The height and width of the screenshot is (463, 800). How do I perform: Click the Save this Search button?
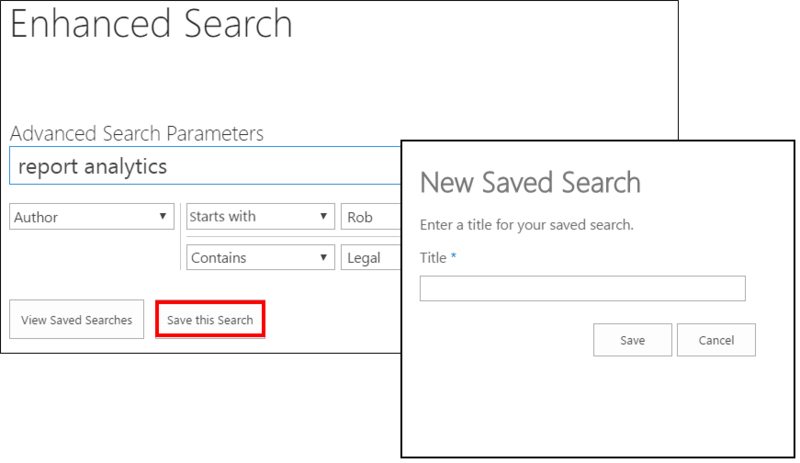click(x=210, y=320)
